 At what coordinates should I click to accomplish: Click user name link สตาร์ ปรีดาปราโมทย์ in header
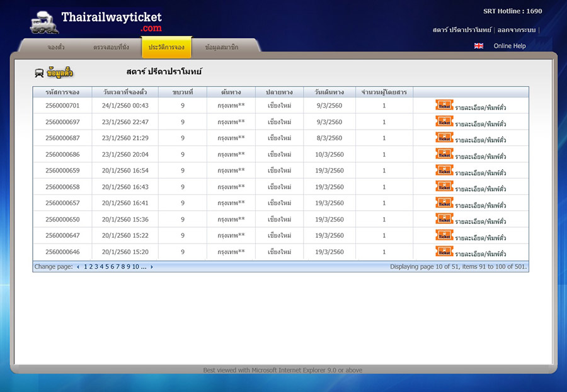click(x=462, y=30)
